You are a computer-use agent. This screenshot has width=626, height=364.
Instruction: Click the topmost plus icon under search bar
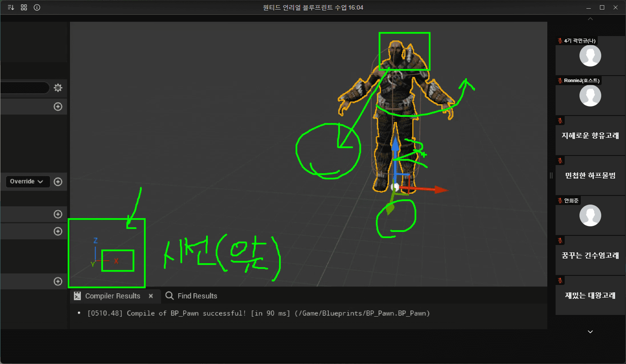(x=58, y=106)
